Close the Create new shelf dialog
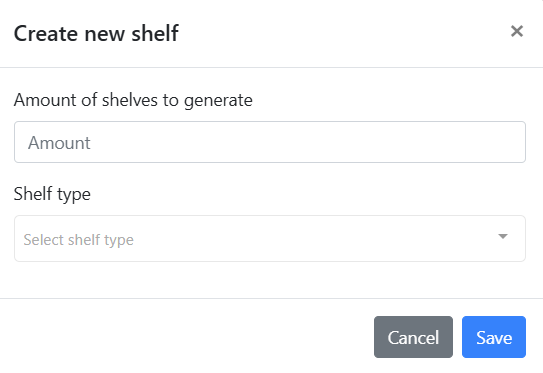 [517, 31]
